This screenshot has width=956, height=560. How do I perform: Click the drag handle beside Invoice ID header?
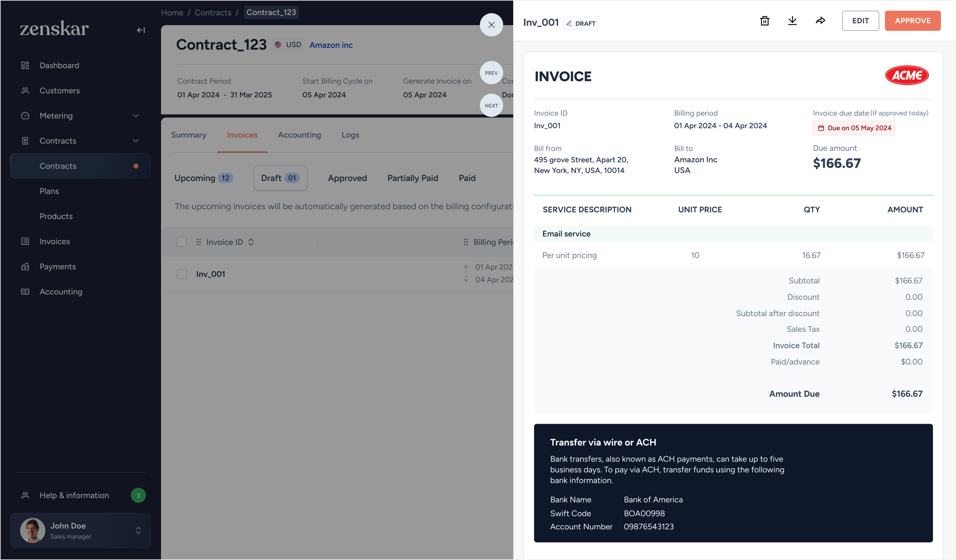coord(198,242)
